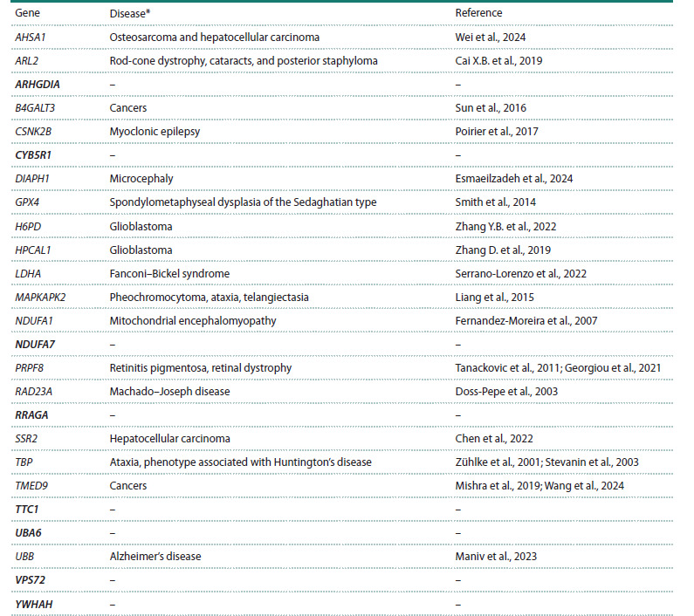Click 'Spondylometaphyseal dysplasia of the Sedaghatian type'
The image size is (694, 616).
243,202
